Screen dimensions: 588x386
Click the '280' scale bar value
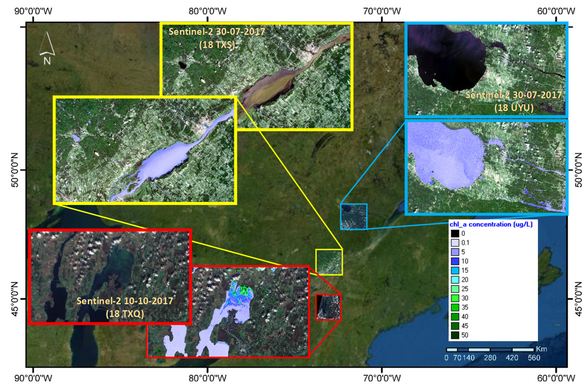pyautogui.click(x=490, y=358)
